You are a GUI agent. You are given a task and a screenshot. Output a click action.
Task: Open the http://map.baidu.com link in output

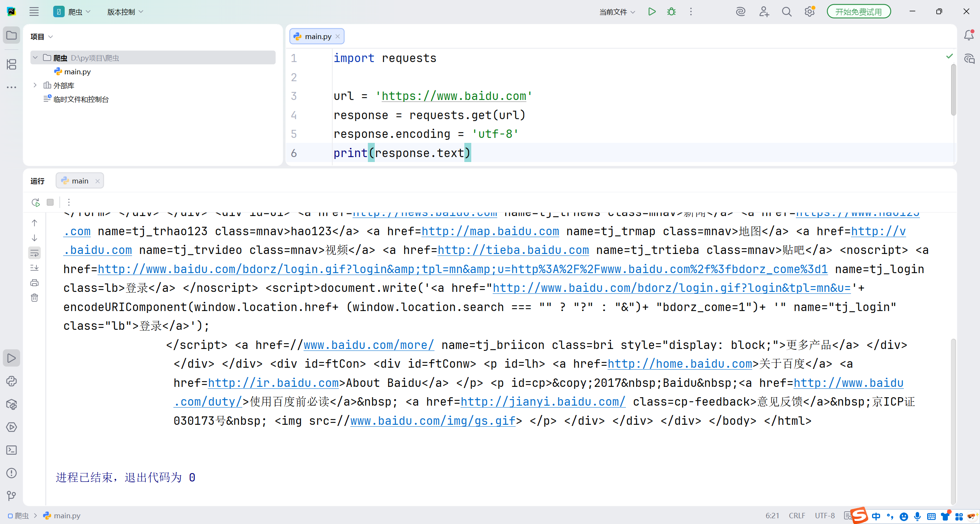coord(490,231)
